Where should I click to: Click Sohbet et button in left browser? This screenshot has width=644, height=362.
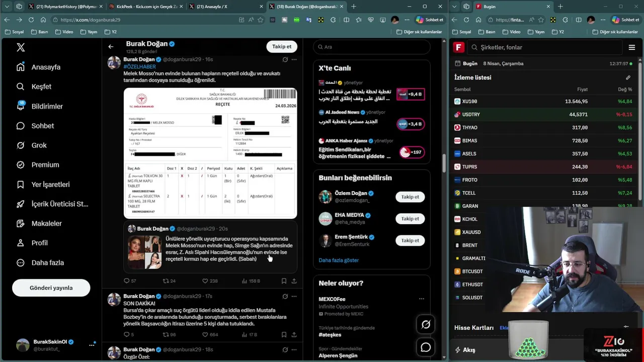click(x=430, y=20)
